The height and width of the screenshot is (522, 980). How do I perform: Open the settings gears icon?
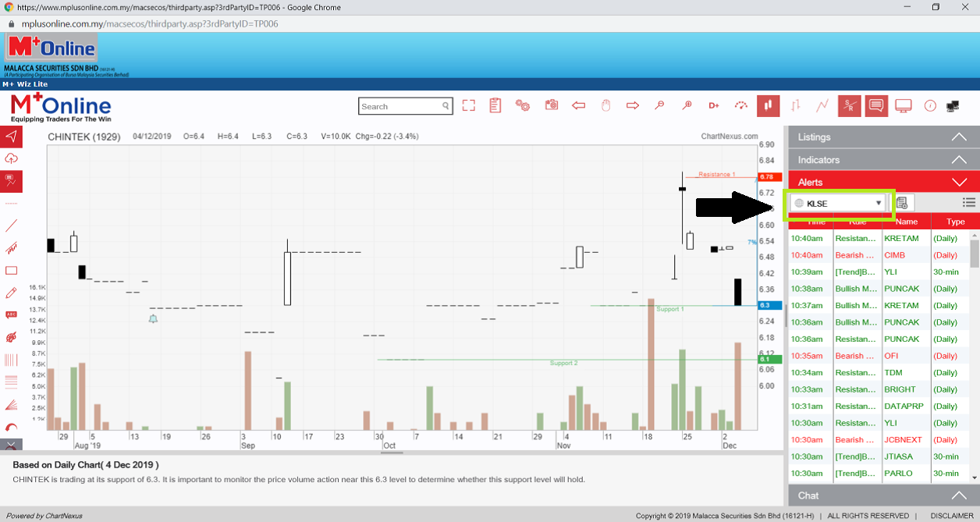[x=523, y=105]
